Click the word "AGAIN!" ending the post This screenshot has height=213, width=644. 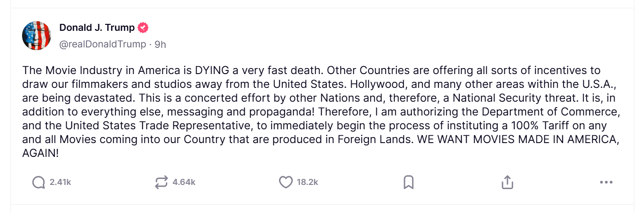[x=40, y=154]
